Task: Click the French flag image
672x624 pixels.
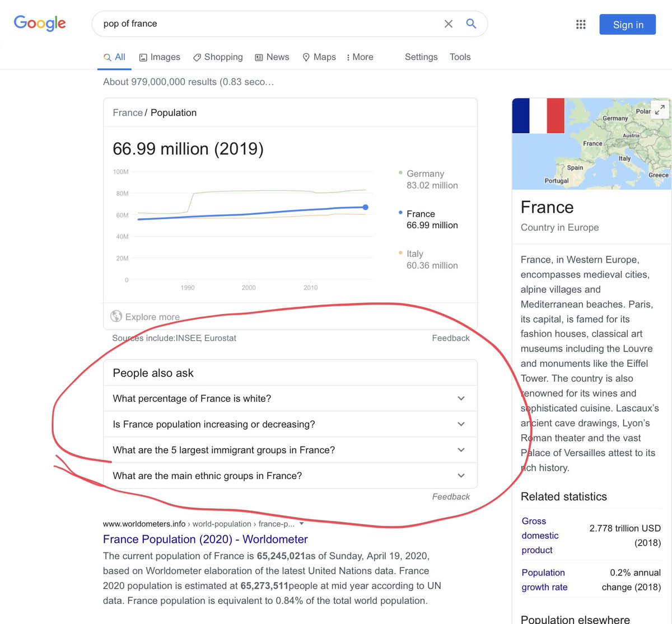Action: [x=538, y=115]
